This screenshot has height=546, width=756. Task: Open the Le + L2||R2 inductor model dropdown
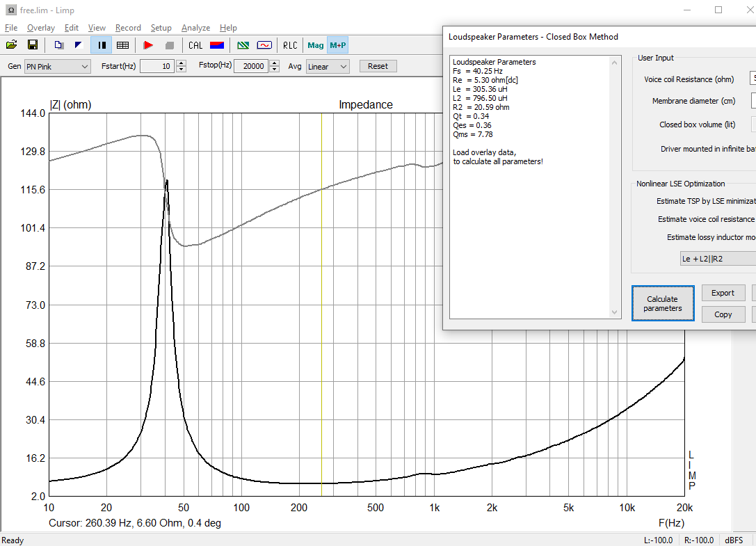coord(718,259)
